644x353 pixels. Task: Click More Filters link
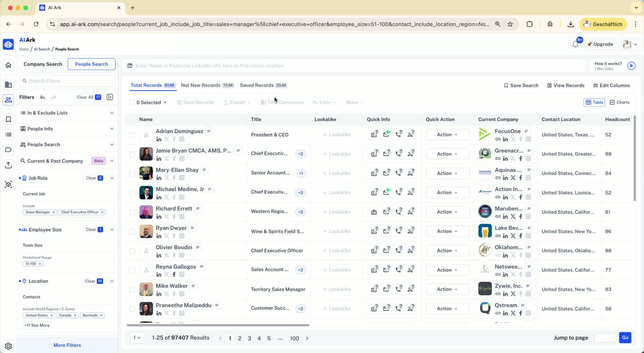[x=67, y=345]
